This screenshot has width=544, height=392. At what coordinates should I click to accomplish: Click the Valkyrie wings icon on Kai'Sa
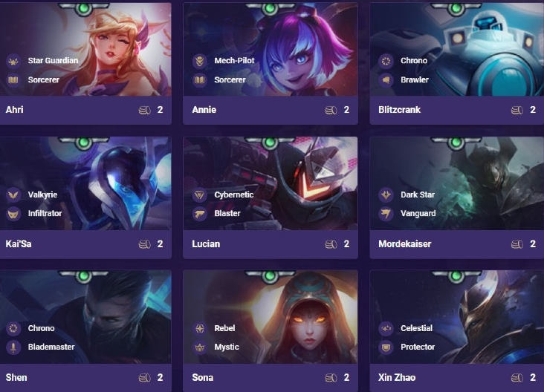tap(13, 195)
